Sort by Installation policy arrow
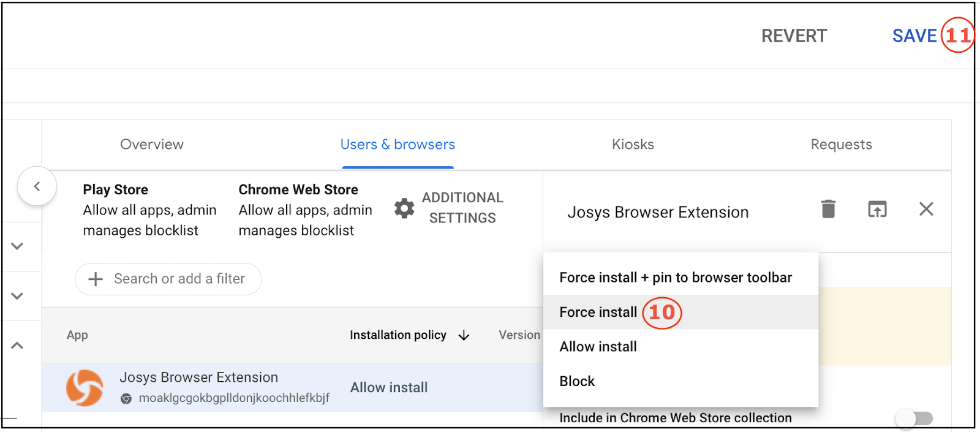Image resolution: width=980 pixels, height=432 pixels. (464, 335)
